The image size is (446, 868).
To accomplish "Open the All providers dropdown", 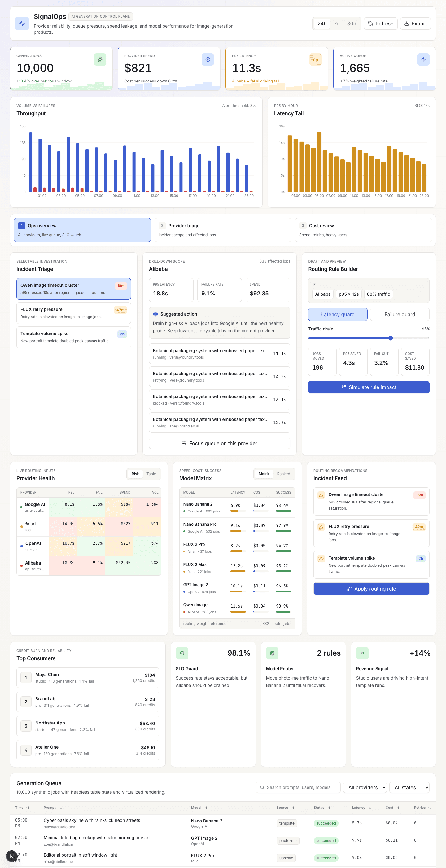I will coord(365,787).
